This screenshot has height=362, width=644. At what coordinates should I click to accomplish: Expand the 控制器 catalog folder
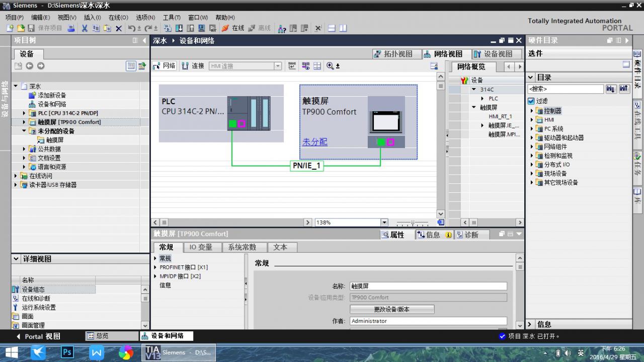532,111
